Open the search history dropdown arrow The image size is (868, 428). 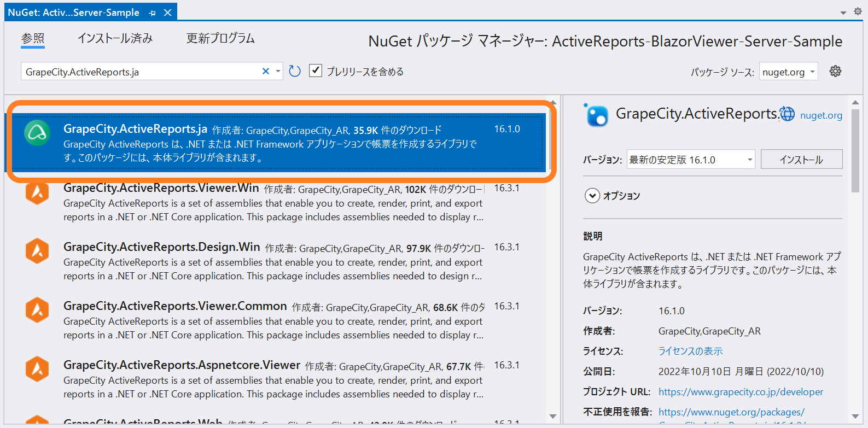point(278,72)
